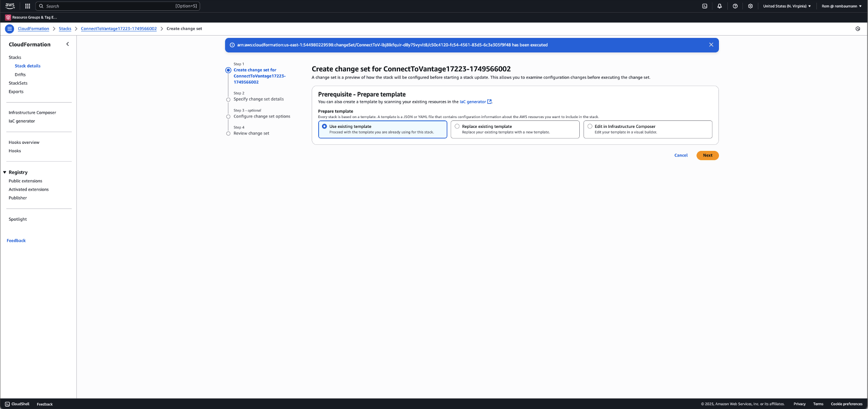This screenshot has width=868, height=409.
Task: Open Exports in the sidebar
Action: (x=16, y=92)
